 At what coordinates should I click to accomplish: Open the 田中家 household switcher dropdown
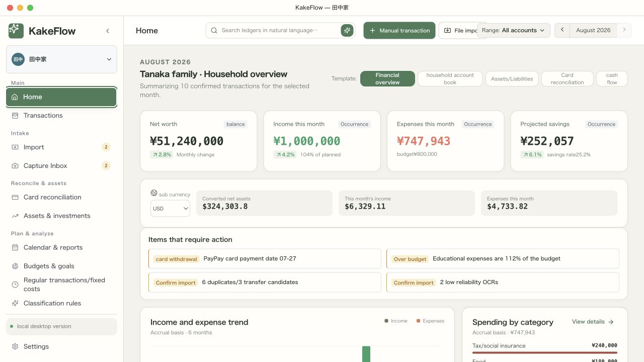click(61, 59)
